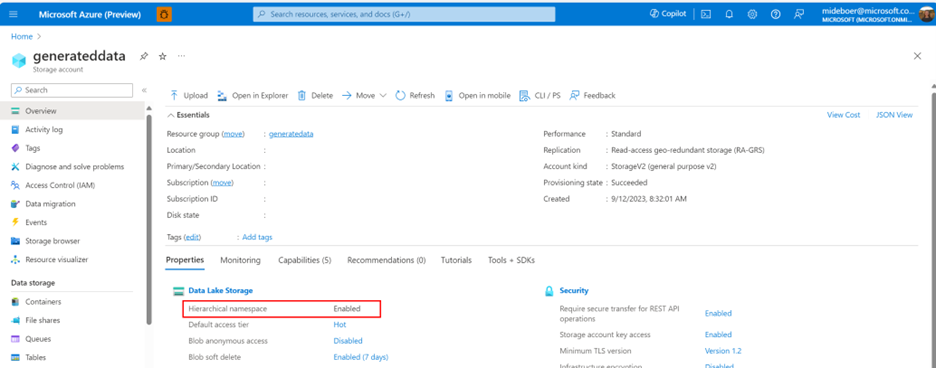The image size is (936, 368).
Task: Click Open in Explorer
Action: click(x=253, y=96)
